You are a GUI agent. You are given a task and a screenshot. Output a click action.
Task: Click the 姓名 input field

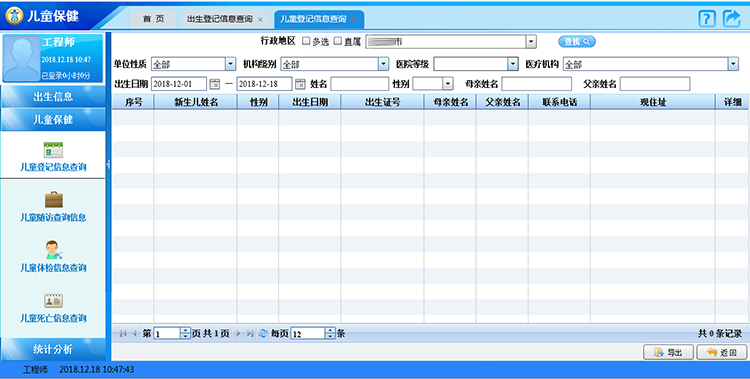click(x=359, y=84)
